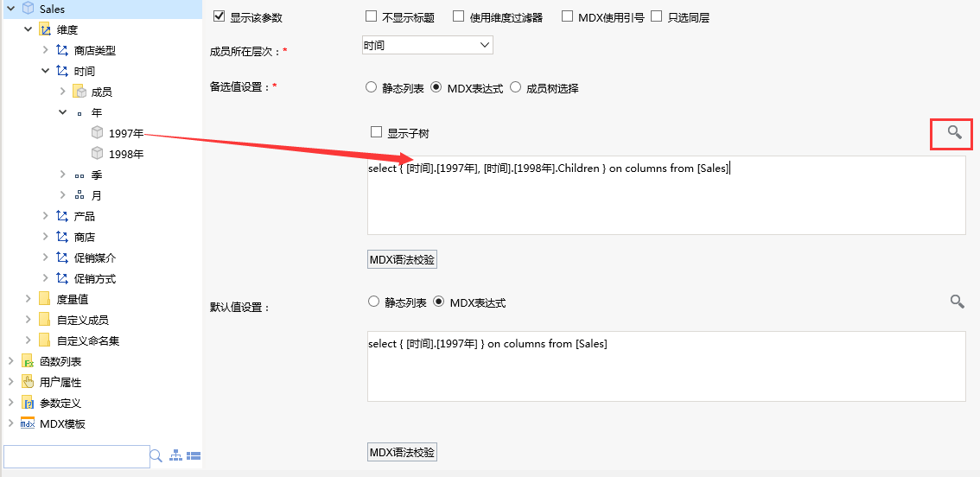The width and height of the screenshot is (980, 477).
Task: Click the 产品 dimension icon
Action: [x=62, y=216]
